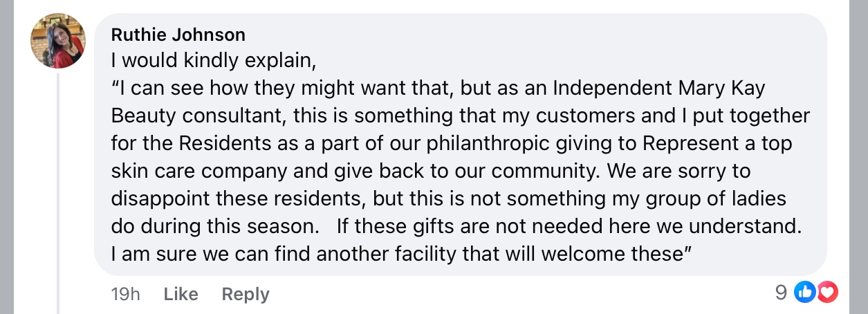Open Ruthie Johnson's profile via name
868x314 pixels.
coord(178,35)
